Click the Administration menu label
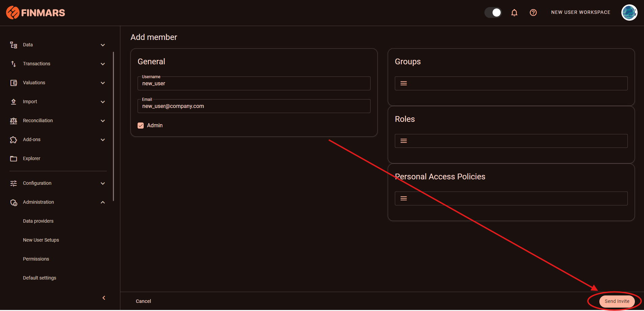The width and height of the screenshot is (644, 311). tap(39, 202)
